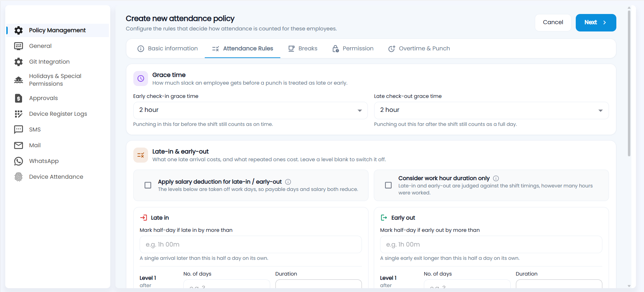Click the Grace time clock icon

pos(141,79)
